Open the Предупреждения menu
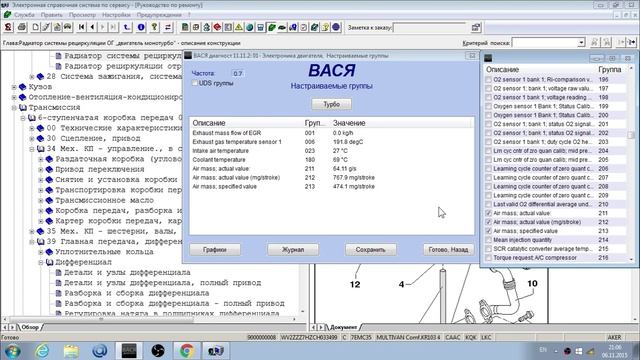The height and width of the screenshot is (360, 640). pos(159,15)
